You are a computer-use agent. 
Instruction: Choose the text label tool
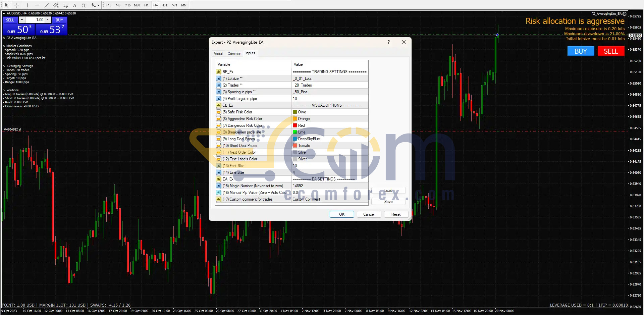84,5
